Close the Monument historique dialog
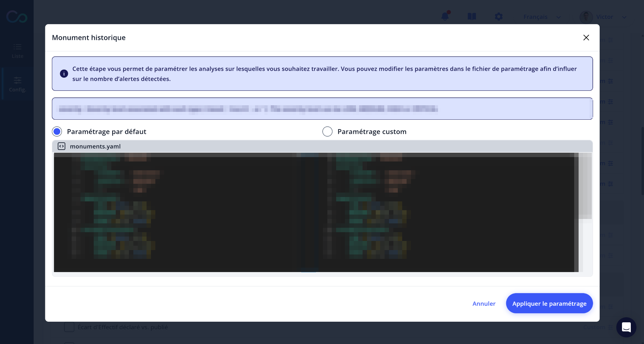 [x=586, y=38]
